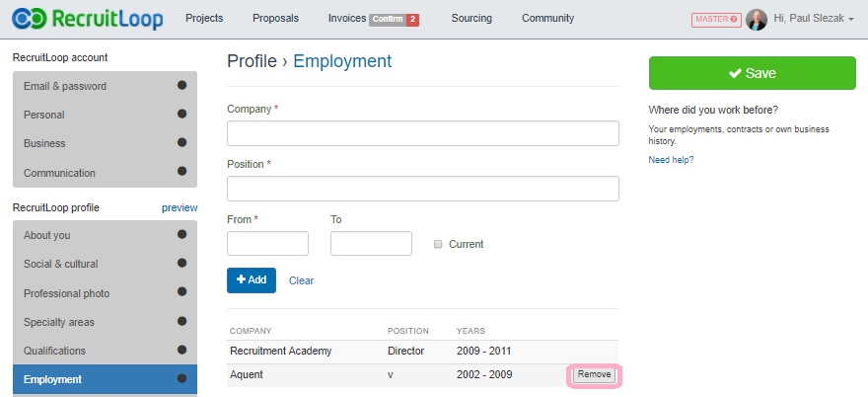Screen dimensions: 868x397
Task: Open Paul Slezak's profile avatar
Action: [757, 20]
